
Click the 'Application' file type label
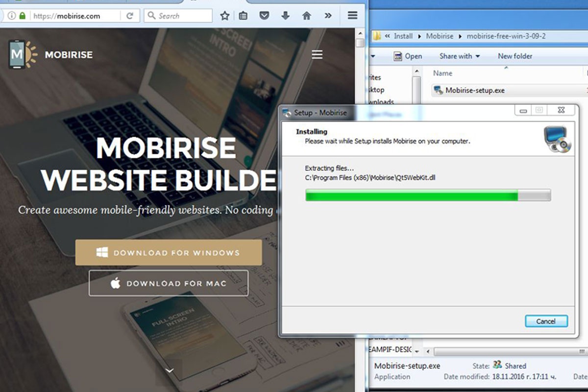click(392, 377)
